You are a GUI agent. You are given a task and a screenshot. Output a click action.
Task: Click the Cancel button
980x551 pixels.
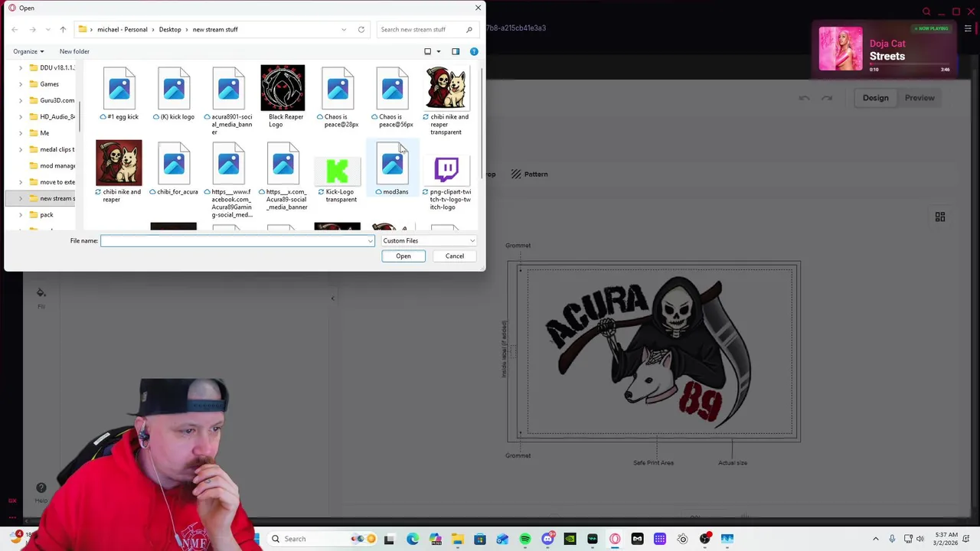point(455,256)
